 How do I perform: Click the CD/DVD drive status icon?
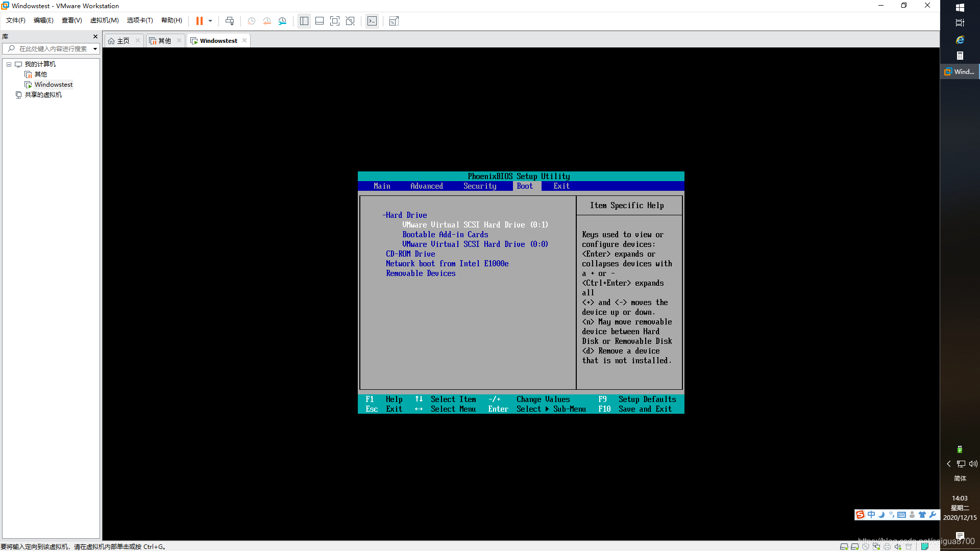(866, 546)
